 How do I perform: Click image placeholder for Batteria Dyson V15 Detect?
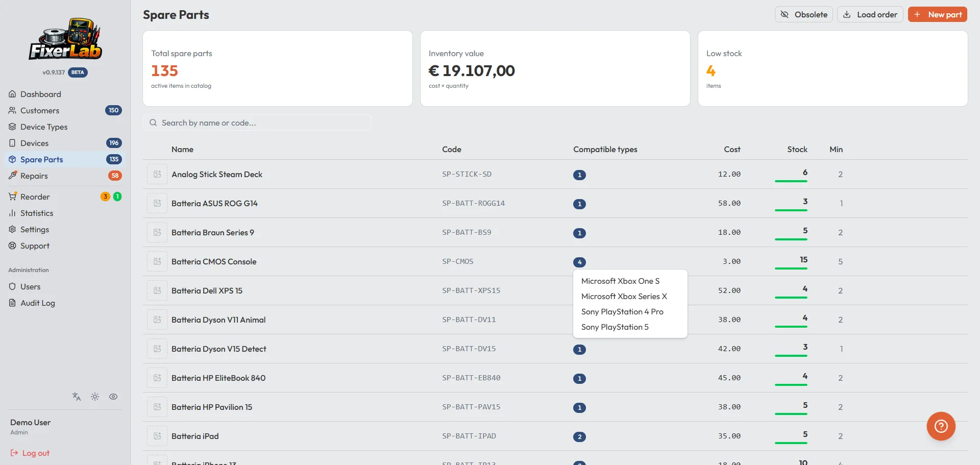(157, 349)
